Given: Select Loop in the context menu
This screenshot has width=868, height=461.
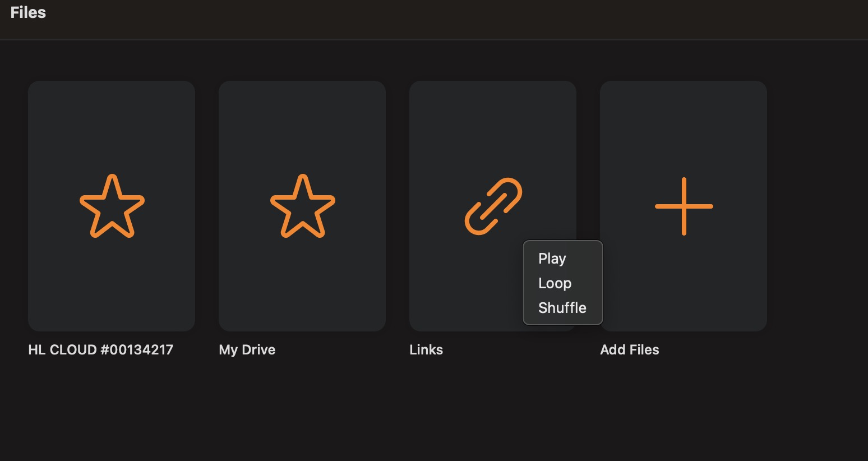Looking at the screenshot, I should click(555, 283).
